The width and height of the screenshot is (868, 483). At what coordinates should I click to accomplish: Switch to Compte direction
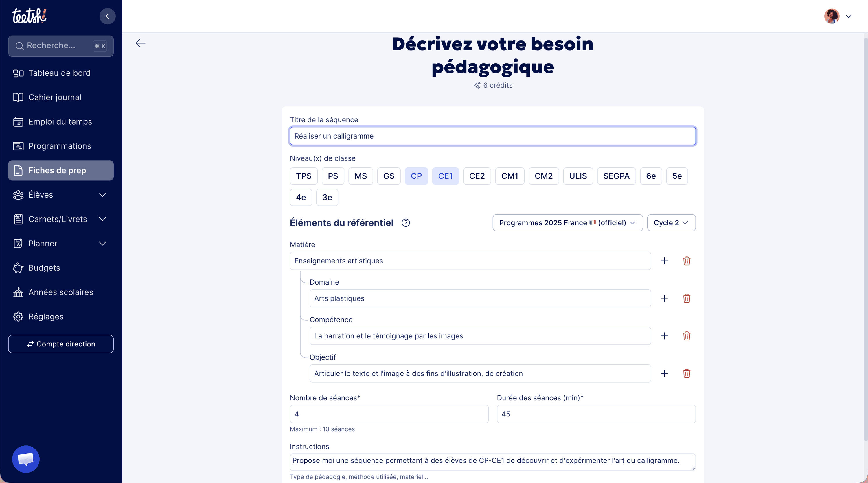[x=61, y=344]
